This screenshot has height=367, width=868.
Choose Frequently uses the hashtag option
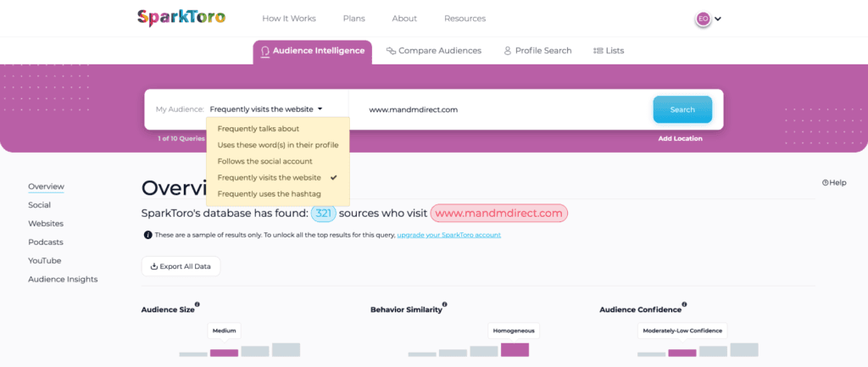tap(269, 194)
